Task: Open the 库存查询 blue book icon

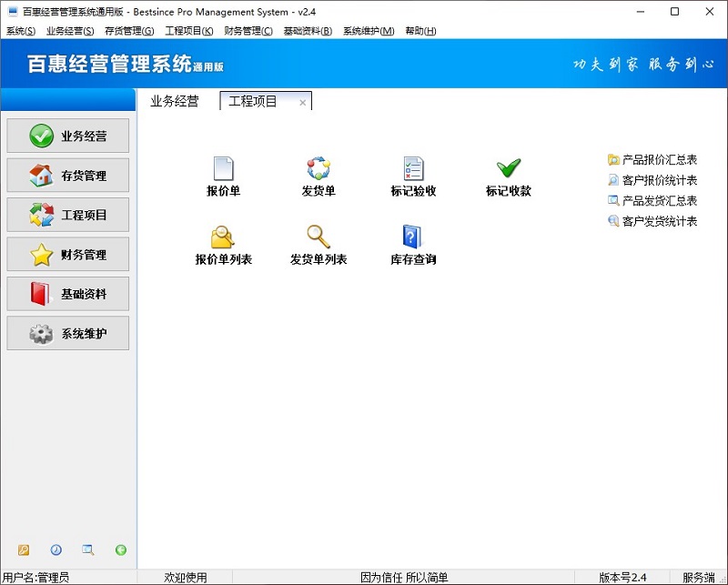Action: click(413, 237)
